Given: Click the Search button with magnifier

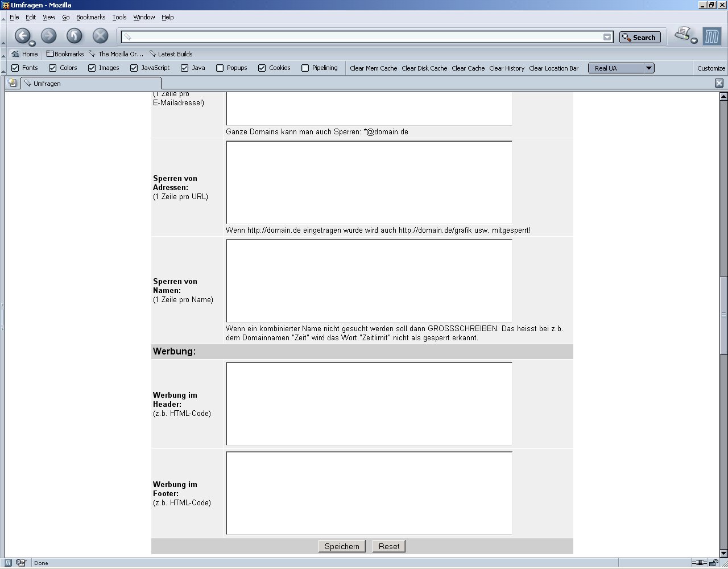Looking at the screenshot, I should (x=640, y=37).
